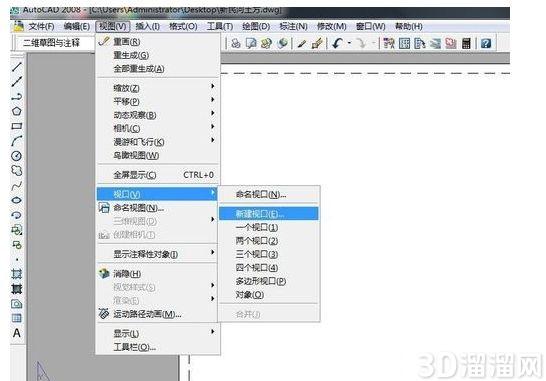Open the 二维草图与注释 workspace dropdown
Image resolution: width=546 pixels, height=381 pixels.
click(55, 43)
